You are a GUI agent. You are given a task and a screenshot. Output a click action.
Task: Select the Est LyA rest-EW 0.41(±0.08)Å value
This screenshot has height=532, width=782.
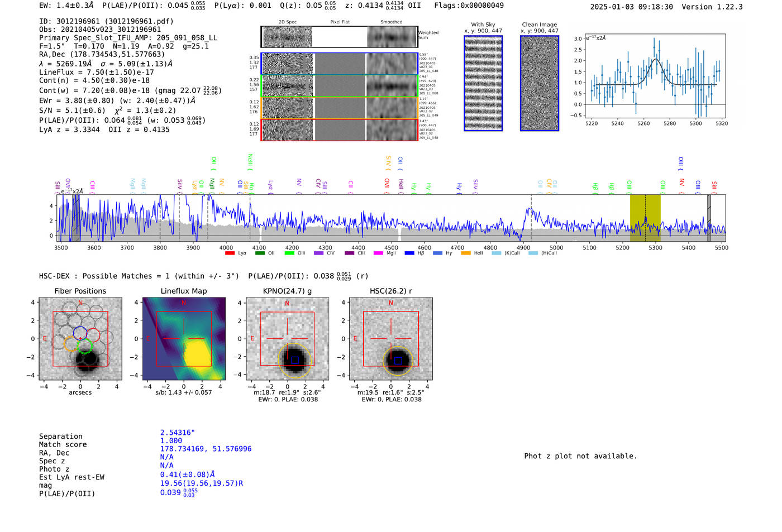(x=188, y=475)
